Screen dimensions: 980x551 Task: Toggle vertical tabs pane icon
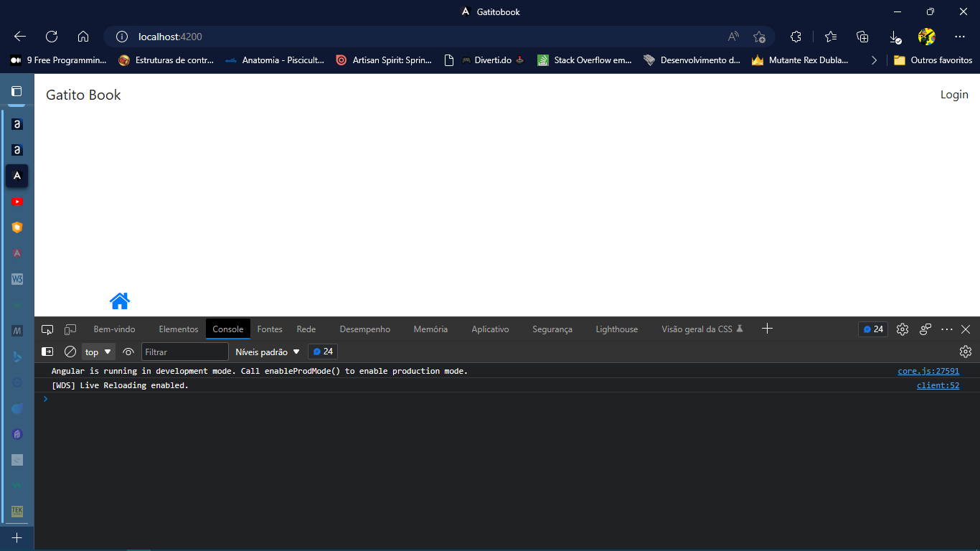[x=17, y=91]
